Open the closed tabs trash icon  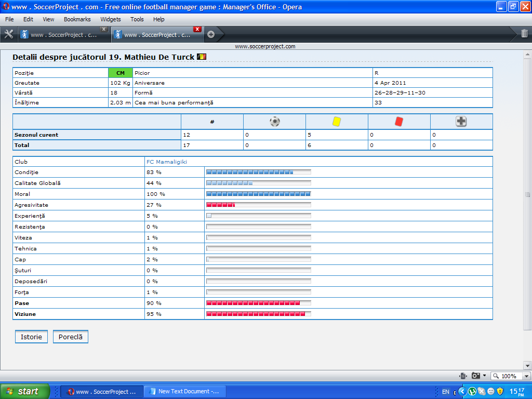pyautogui.click(x=524, y=34)
